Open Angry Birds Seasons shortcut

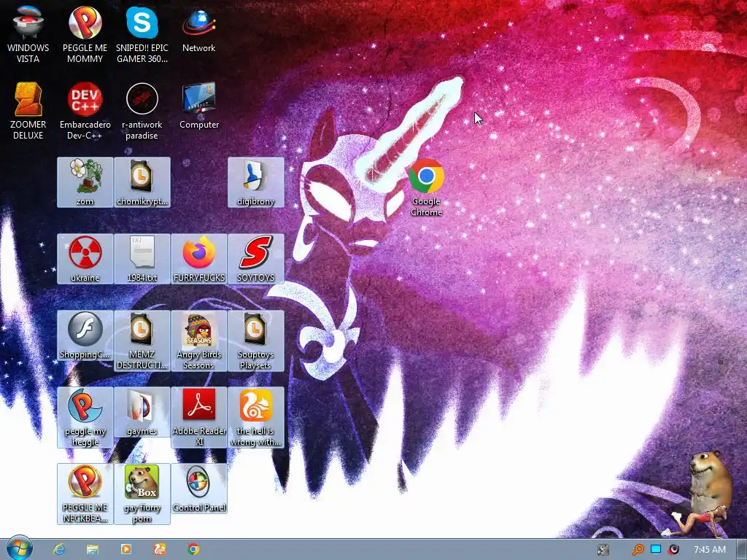click(199, 341)
